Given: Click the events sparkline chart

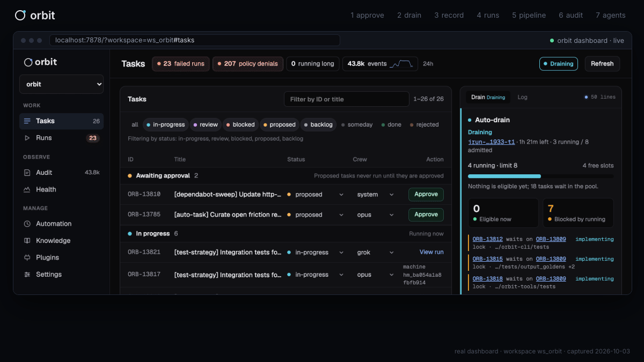Looking at the screenshot, I should pos(402,64).
